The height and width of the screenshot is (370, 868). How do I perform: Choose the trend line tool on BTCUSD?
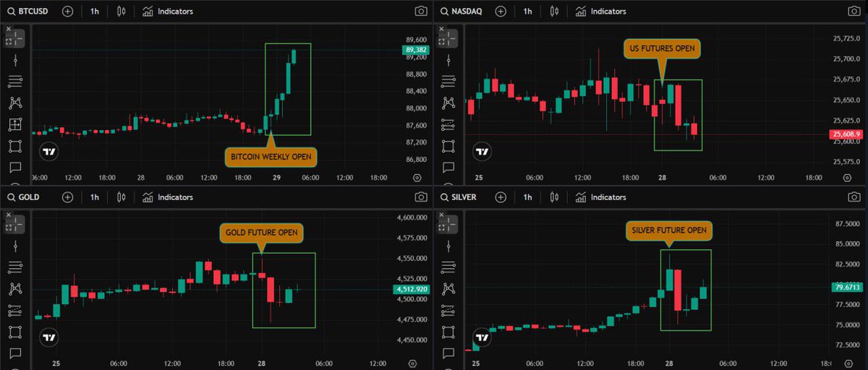point(14,61)
